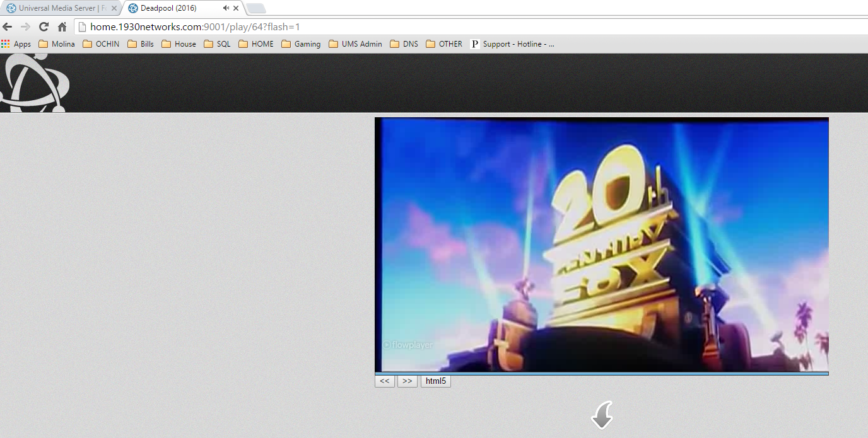Image resolution: width=868 pixels, height=438 pixels.
Task: Open the House bookmarks folder
Action: 179,44
